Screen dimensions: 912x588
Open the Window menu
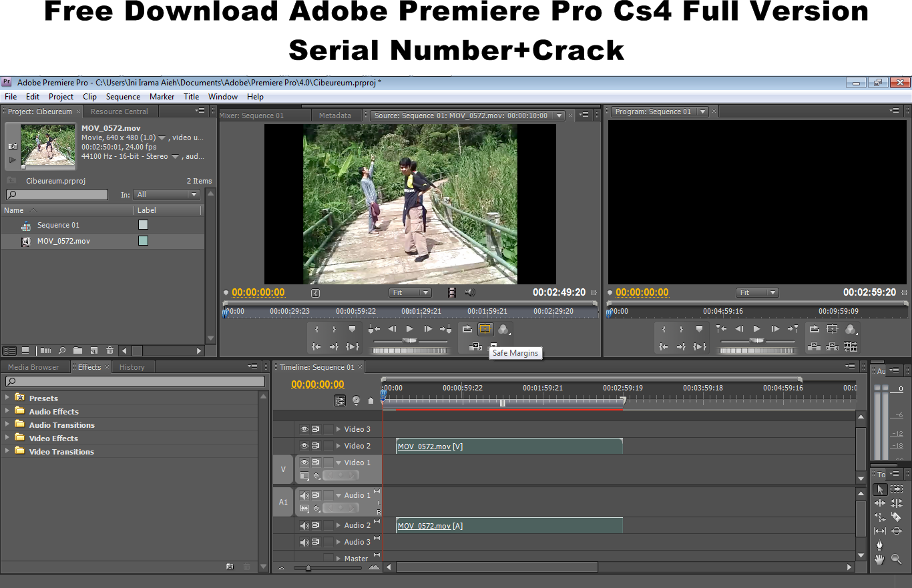[222, 97]
